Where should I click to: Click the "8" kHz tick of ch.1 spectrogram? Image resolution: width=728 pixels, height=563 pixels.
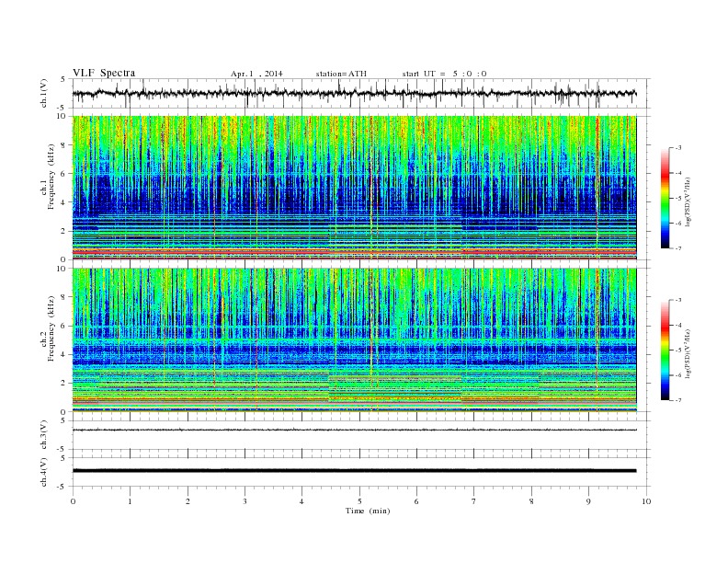tap(63, 145)
